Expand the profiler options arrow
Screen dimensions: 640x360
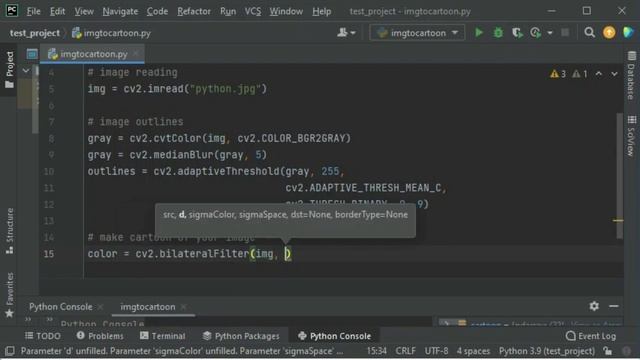click(x=550, y=33)
